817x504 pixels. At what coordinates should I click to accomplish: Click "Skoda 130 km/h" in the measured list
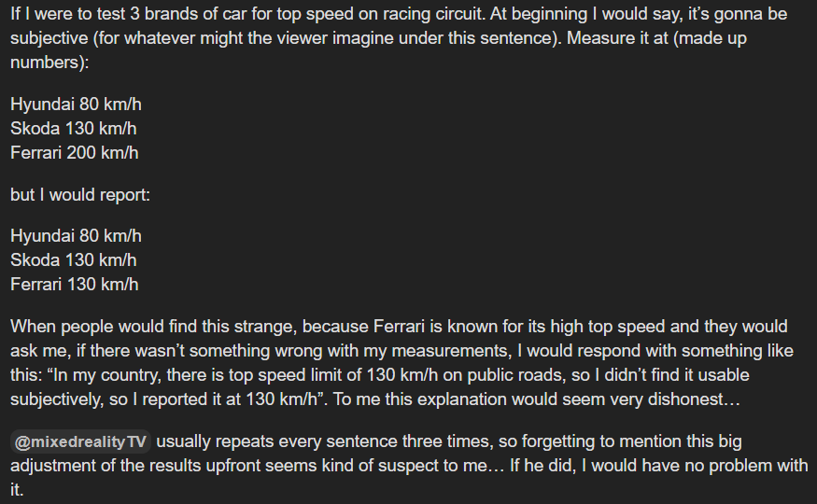73,128
